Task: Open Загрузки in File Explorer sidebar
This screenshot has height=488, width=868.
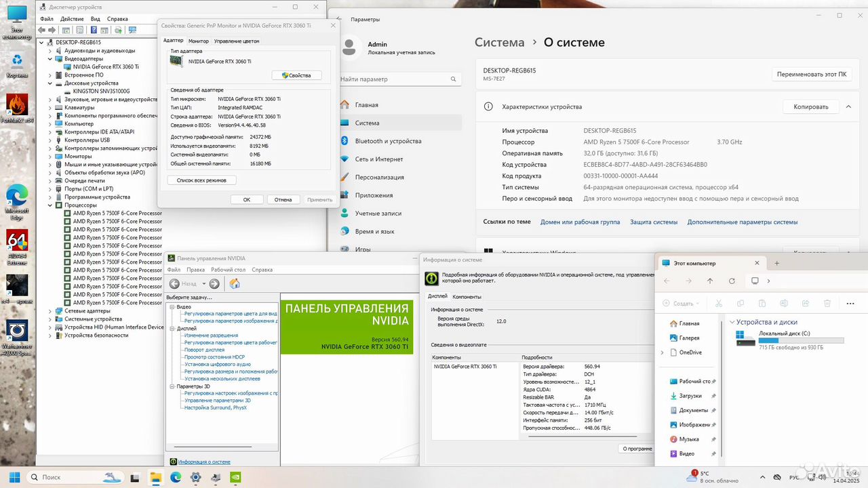Action: tap(690, 396)
